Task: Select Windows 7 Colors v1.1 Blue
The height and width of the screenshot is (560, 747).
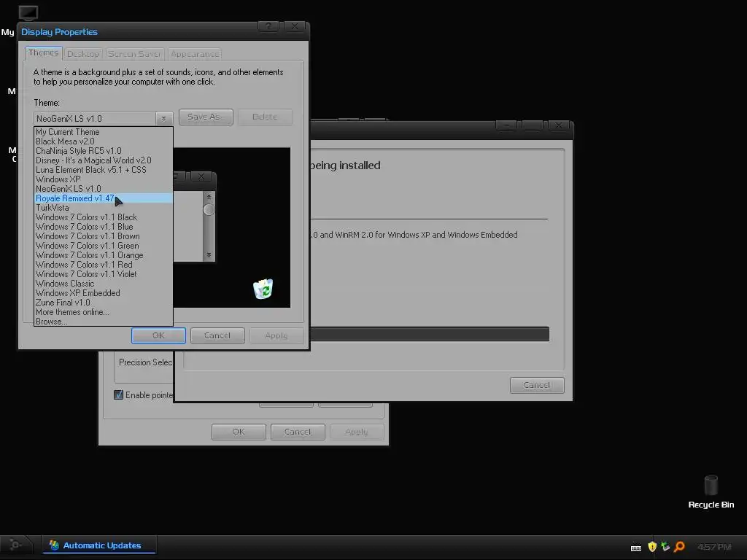Action: (104, 227)
